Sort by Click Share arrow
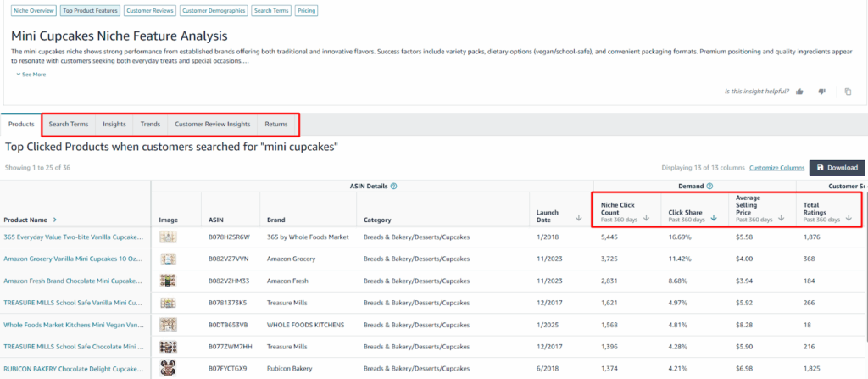The width and height of the screenshot is (868, 379). coord(714,218)
